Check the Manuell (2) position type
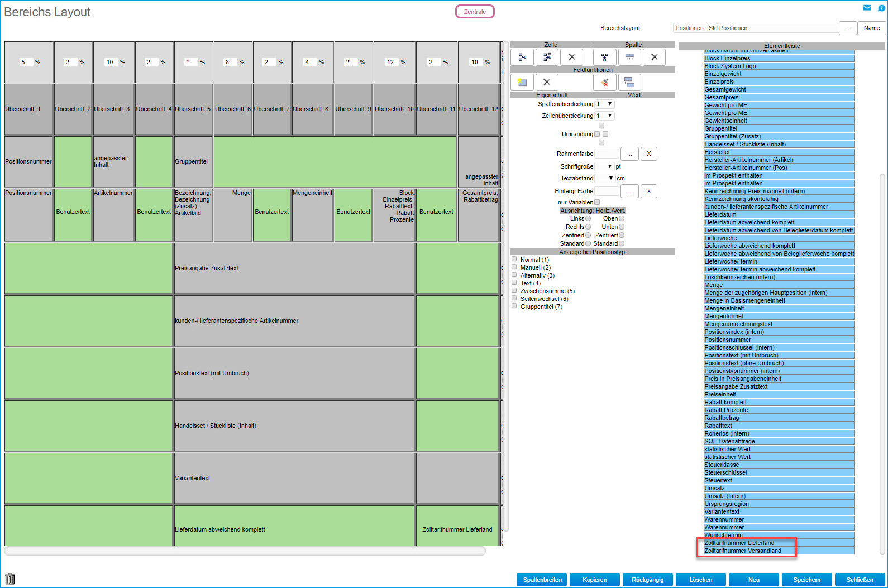888x588 pixels. [514, 267]
